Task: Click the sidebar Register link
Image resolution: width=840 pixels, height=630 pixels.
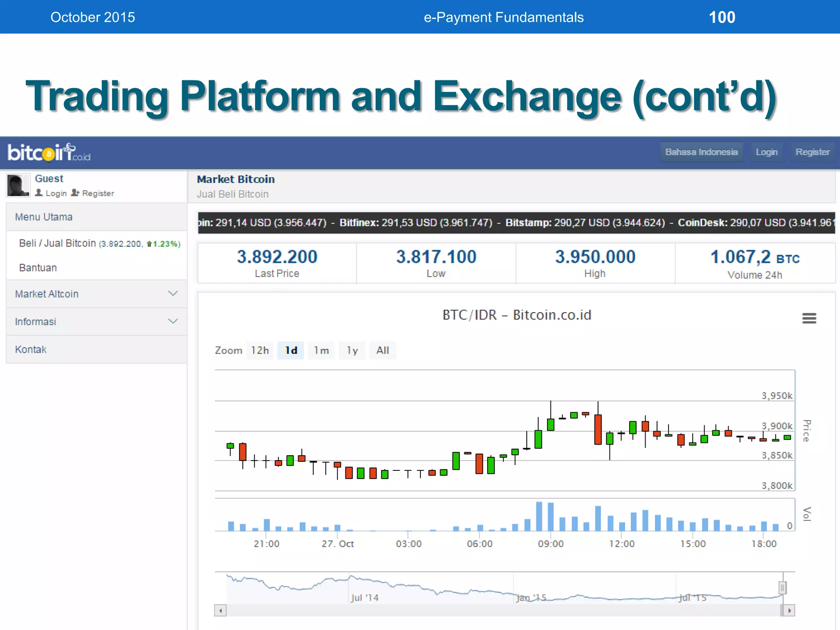Action: tap(98, 193)
